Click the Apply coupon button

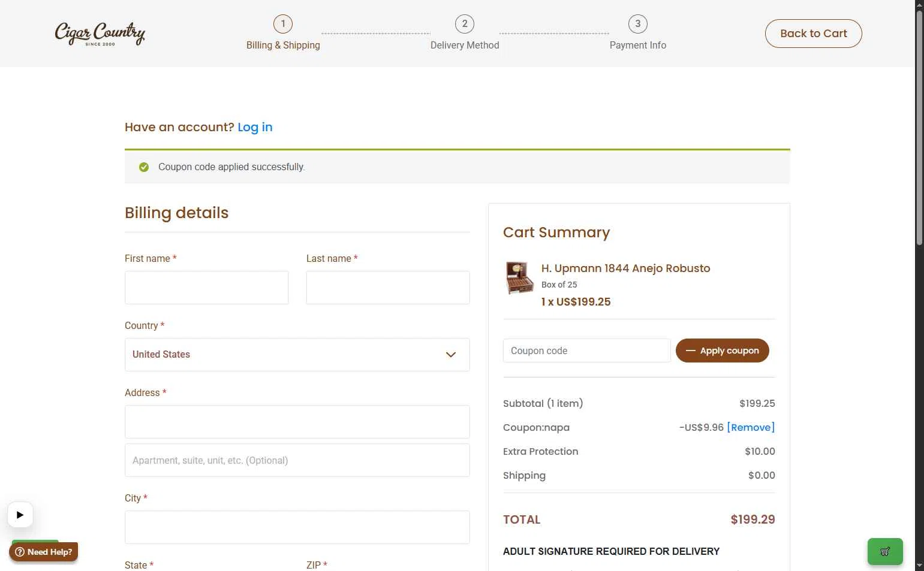click(x=723, y=351)
